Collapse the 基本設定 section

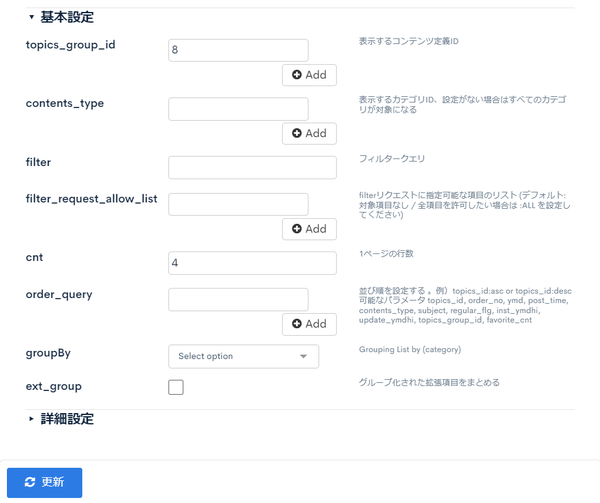click(61, 17)
